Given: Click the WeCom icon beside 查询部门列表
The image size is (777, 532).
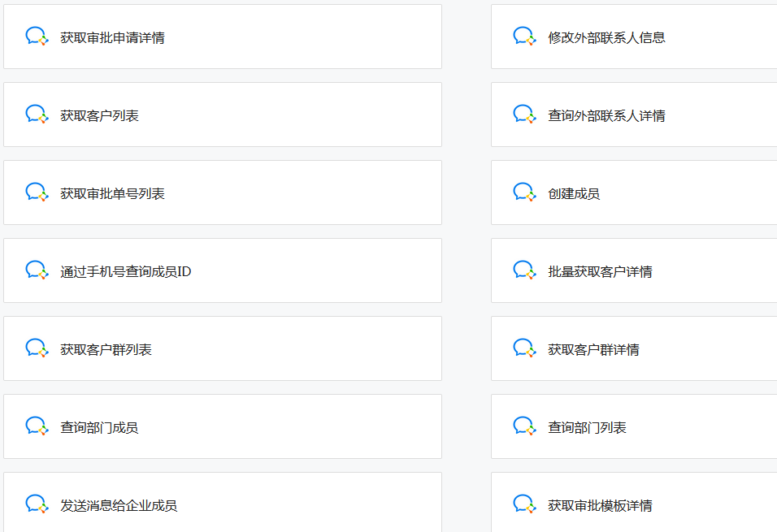Looking at the screenshot, I should pyautogui.click(x=525, y=426).
